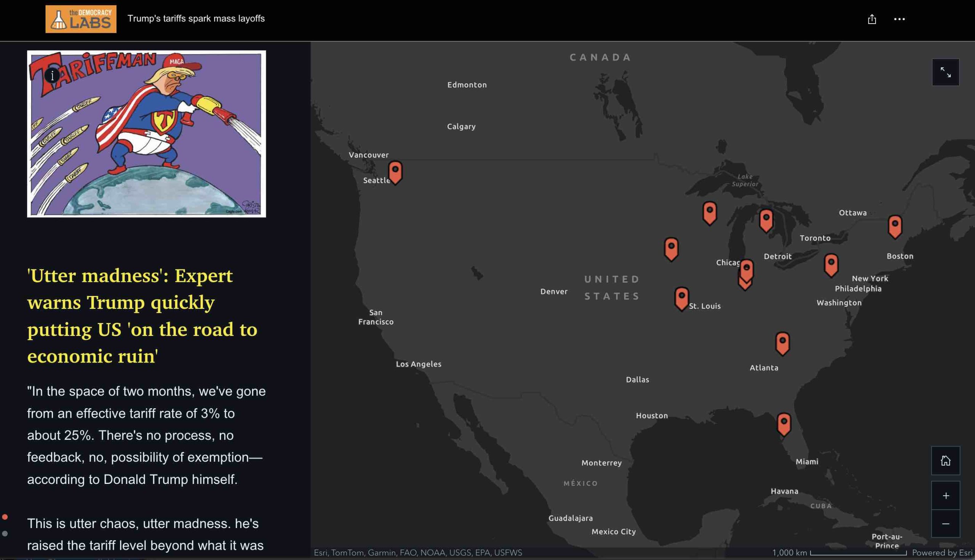The image size is (975, 560).
Task: Select the map pin near Seattle
Action: coord(395,172)
